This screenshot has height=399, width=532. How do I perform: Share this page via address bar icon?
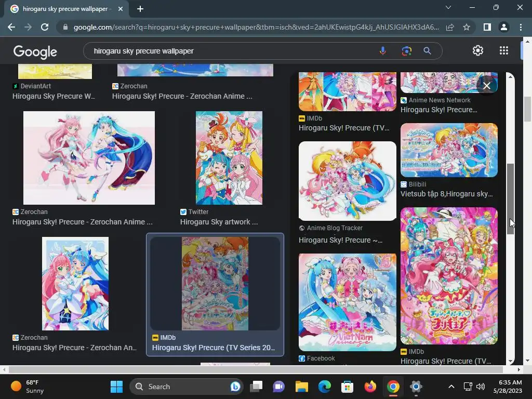[450, 27]
